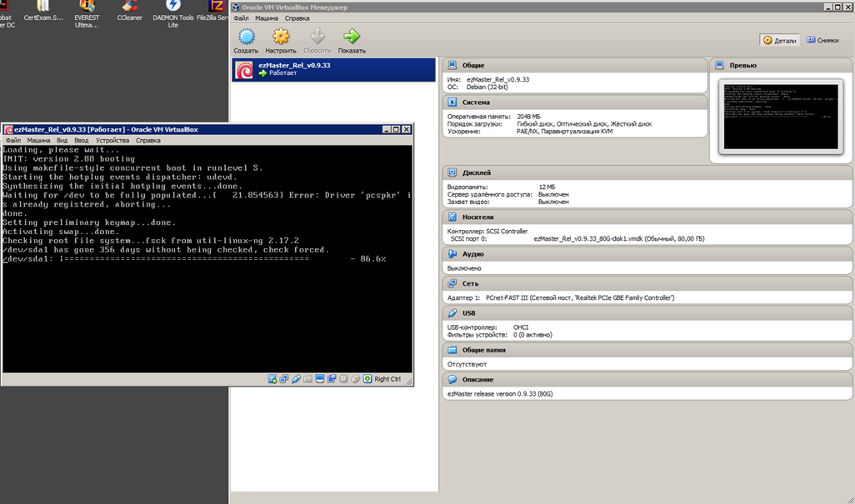Open the Дисплей section header
855x504 pixels.
647,172
